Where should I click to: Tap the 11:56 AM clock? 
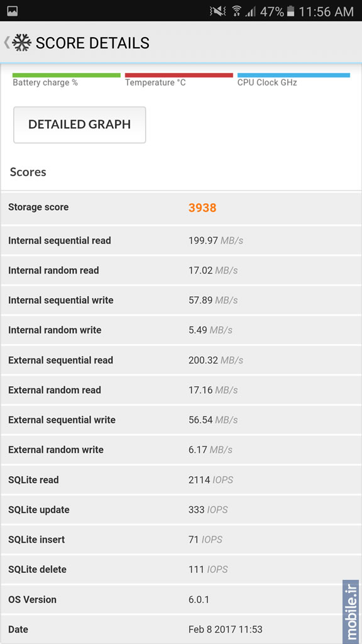[326, 11]
